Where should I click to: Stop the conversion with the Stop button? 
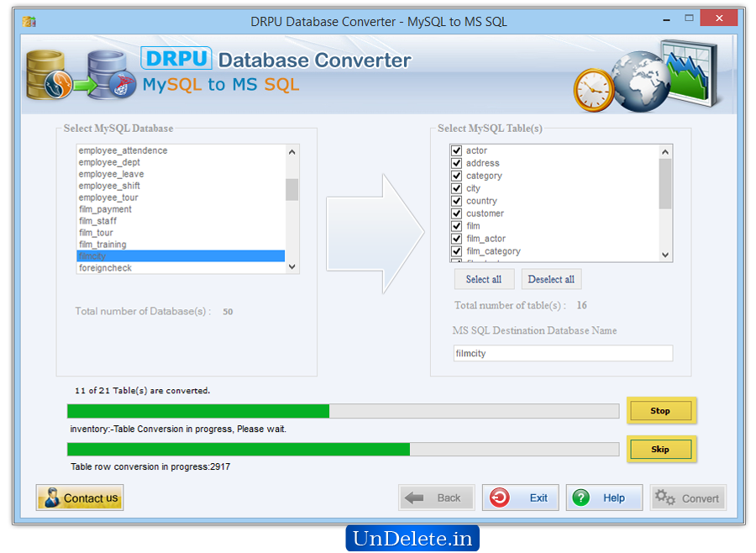click(x=662, y=411)
